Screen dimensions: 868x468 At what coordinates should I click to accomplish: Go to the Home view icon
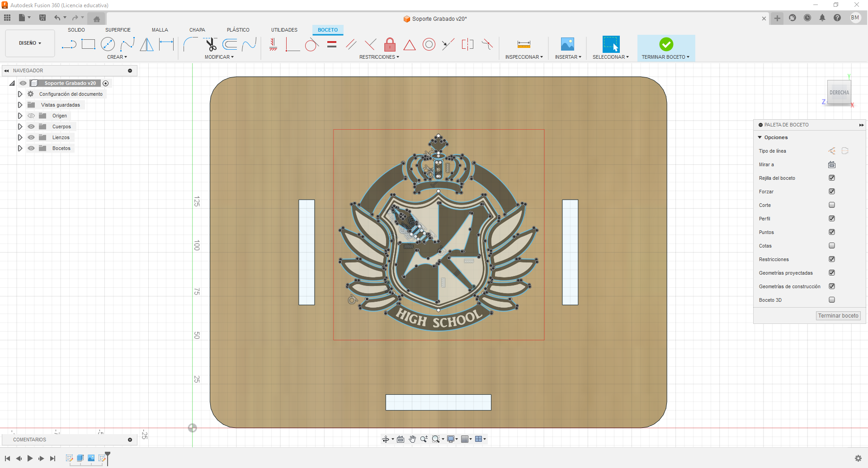pyautogui.click(x=97, y=19)
